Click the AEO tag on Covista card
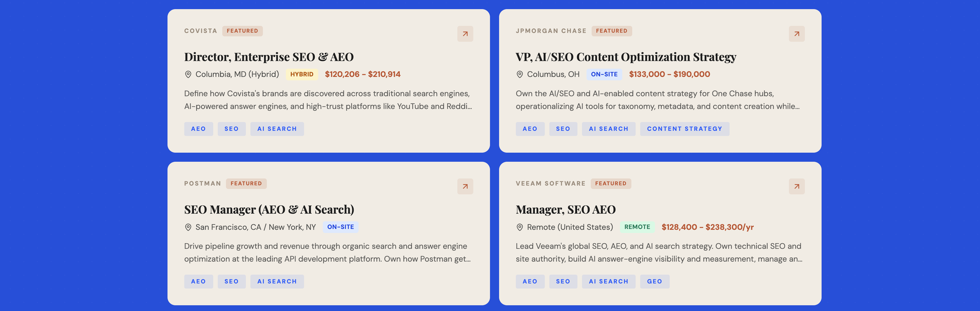This screenshot has width=980, height=311. (x=198, y=129)
